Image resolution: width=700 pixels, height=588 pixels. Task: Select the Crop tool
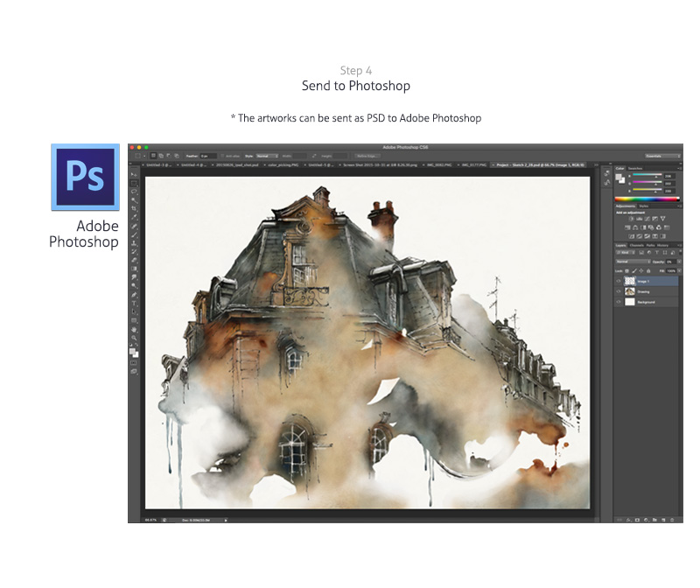tap(134, 208)
